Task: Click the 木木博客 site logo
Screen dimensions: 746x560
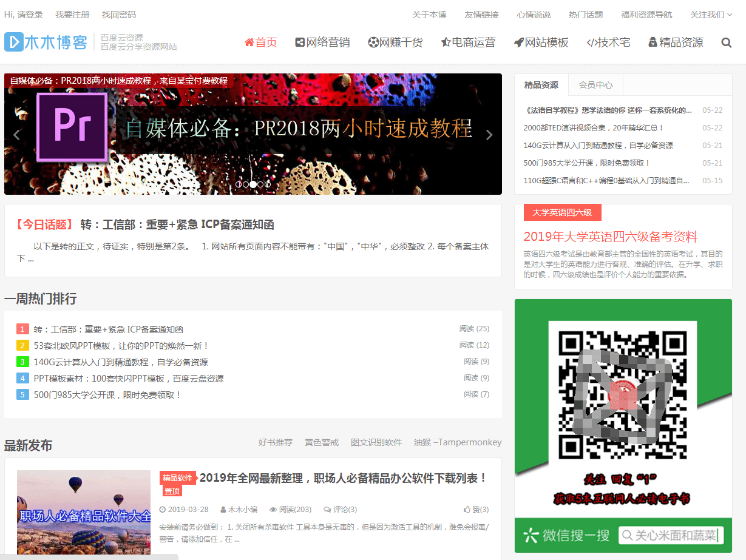Action: [46, 42]
